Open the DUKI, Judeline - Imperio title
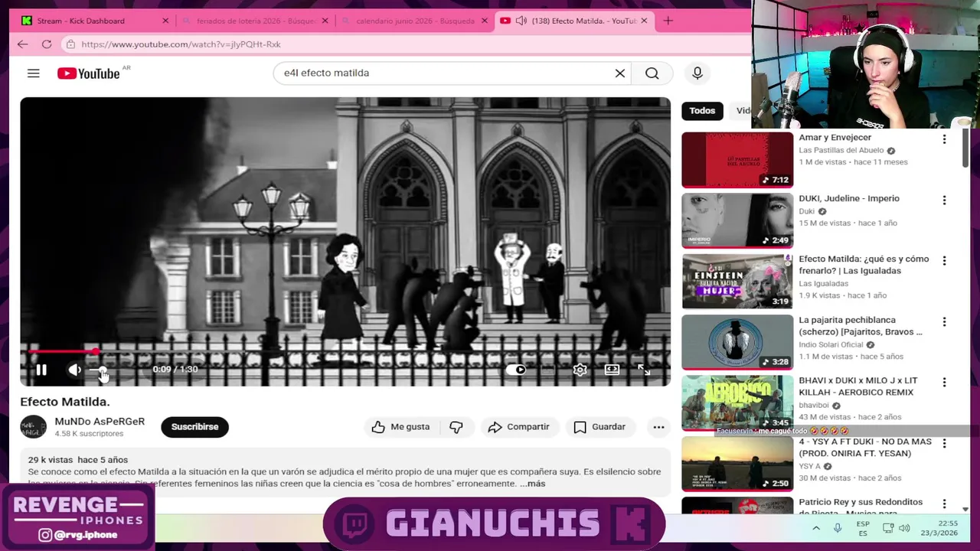Image resolution: width=980 pixels, height=551 pixels. click(849, 199)
